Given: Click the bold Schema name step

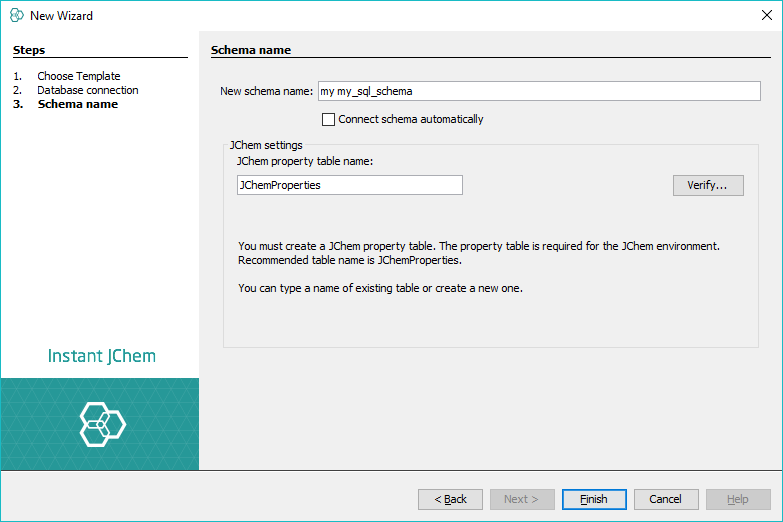Looking at the screenshot, I should click(x=77, y=104).
